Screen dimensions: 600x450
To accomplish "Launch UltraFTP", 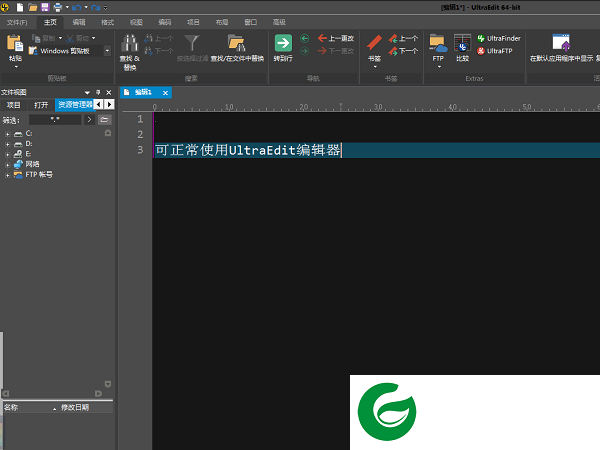I will click(495, 51).
